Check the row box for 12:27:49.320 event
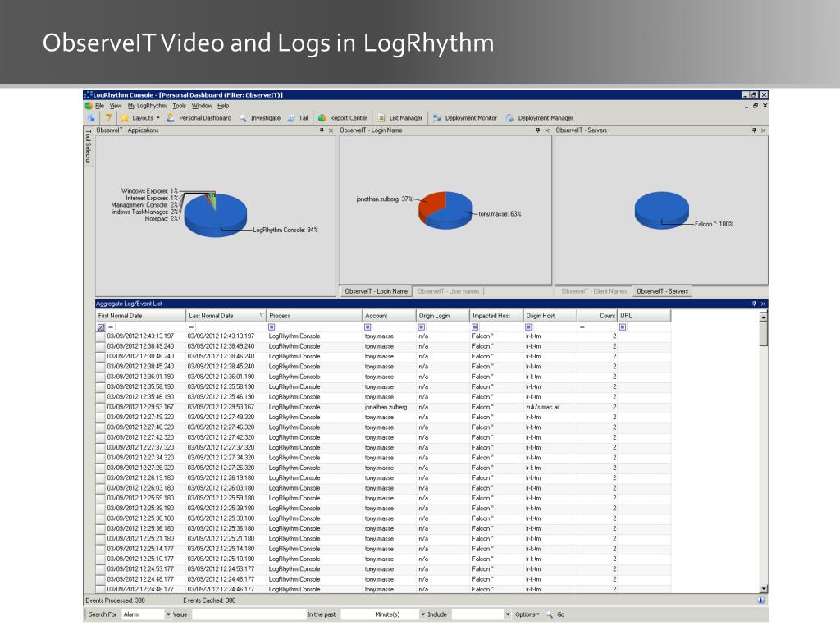This screenshot has width=840, height=630. coord(100,418)
